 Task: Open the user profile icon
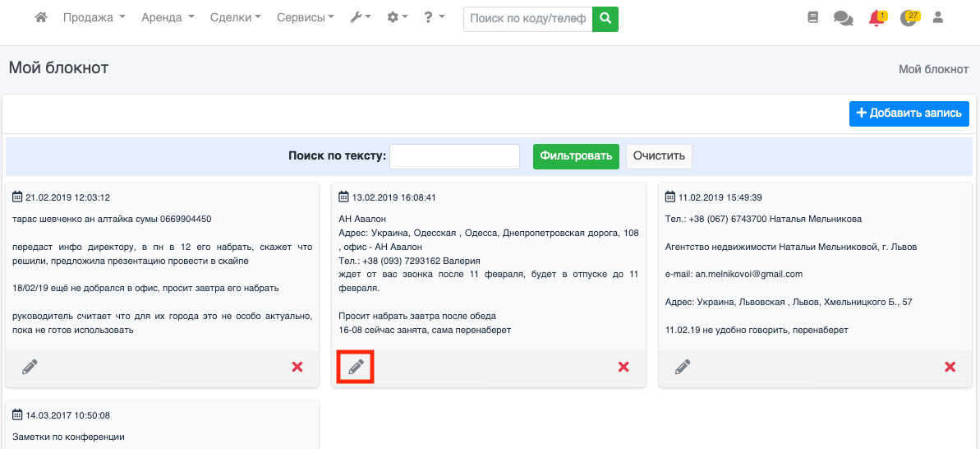(x=939, y=17)
